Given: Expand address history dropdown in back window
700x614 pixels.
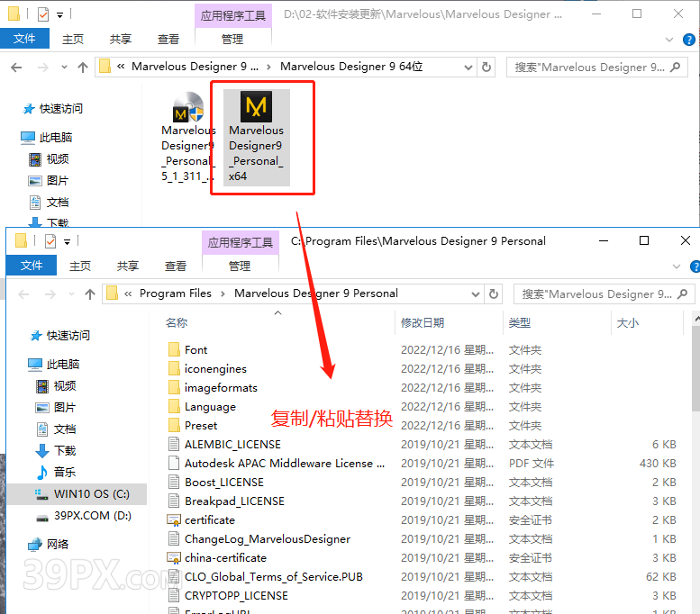Looking at the screenshot, I should (468, 68).
